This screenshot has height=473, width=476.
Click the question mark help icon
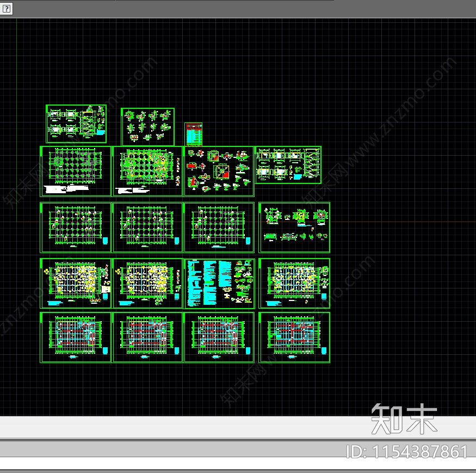pyautogui.click(x=6, y=9)
